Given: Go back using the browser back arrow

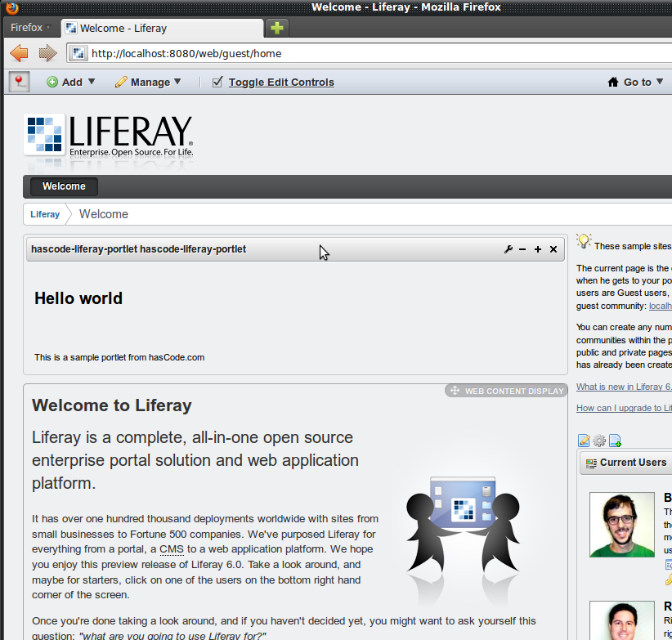Looking at the screenshot, I should pos(19,54).
